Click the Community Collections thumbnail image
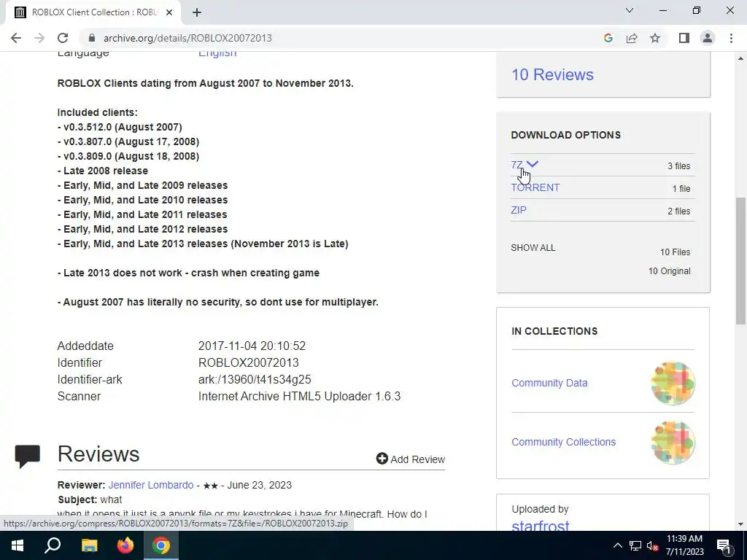This screenshot has width=747, height=560. pos(673,443)
